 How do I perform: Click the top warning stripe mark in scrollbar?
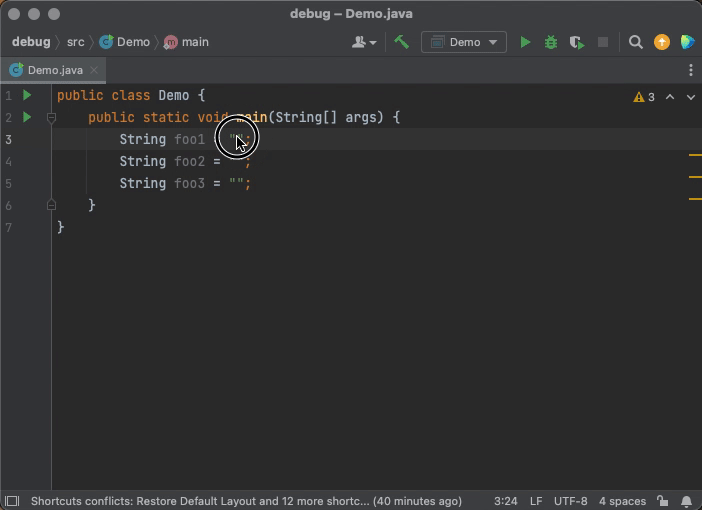coord(695,155)
